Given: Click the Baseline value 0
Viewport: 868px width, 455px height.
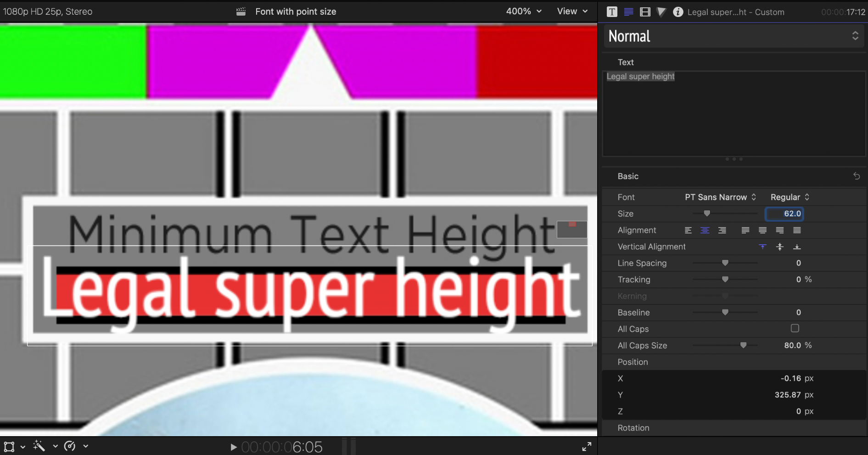Looking at the screenshot, I should pos(799,313).
